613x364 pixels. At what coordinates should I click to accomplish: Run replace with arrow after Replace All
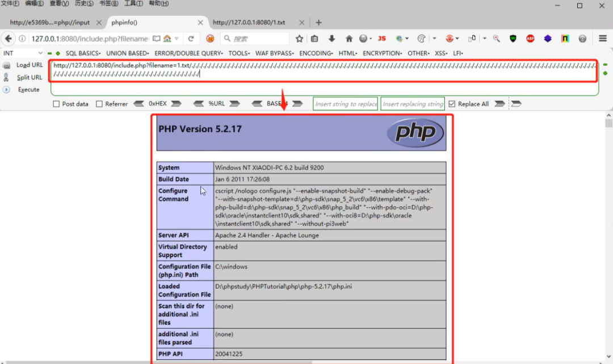pyautogui.click(x=499, y=104)
